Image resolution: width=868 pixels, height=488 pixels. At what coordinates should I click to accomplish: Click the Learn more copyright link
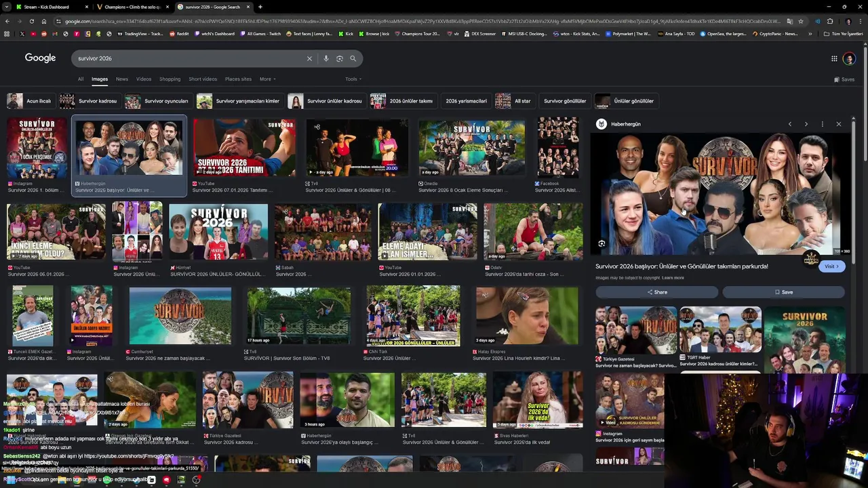[673, 278]
